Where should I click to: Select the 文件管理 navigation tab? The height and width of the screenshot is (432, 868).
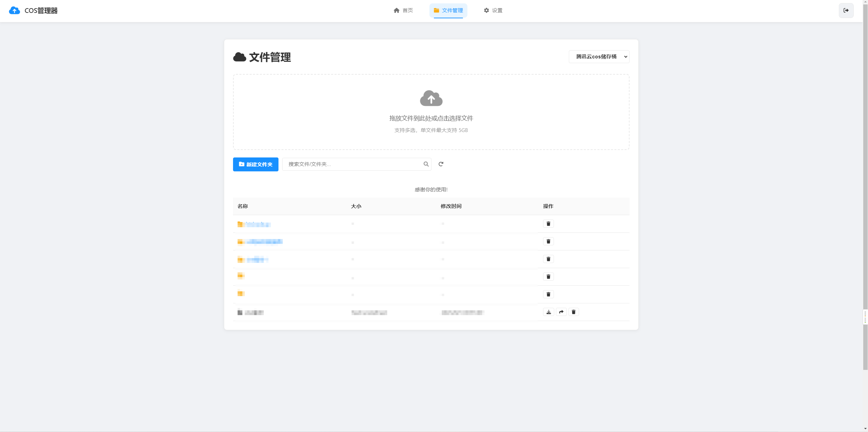[448, 11]
